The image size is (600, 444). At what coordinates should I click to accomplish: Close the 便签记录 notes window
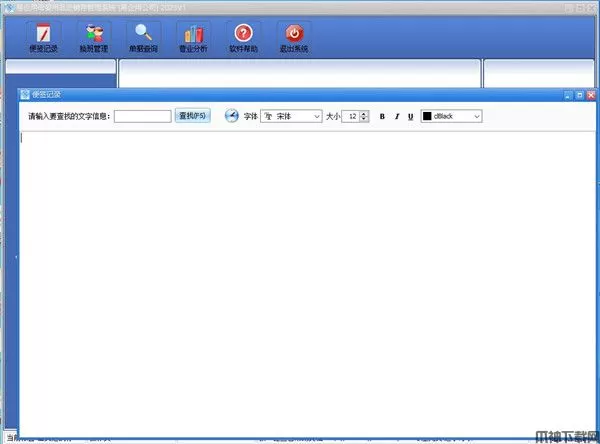coord(591,95)
